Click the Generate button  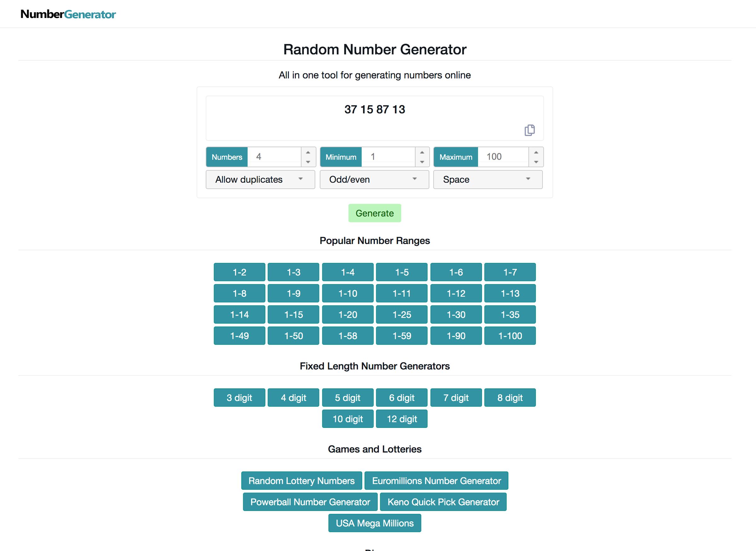tap(374, 213)
